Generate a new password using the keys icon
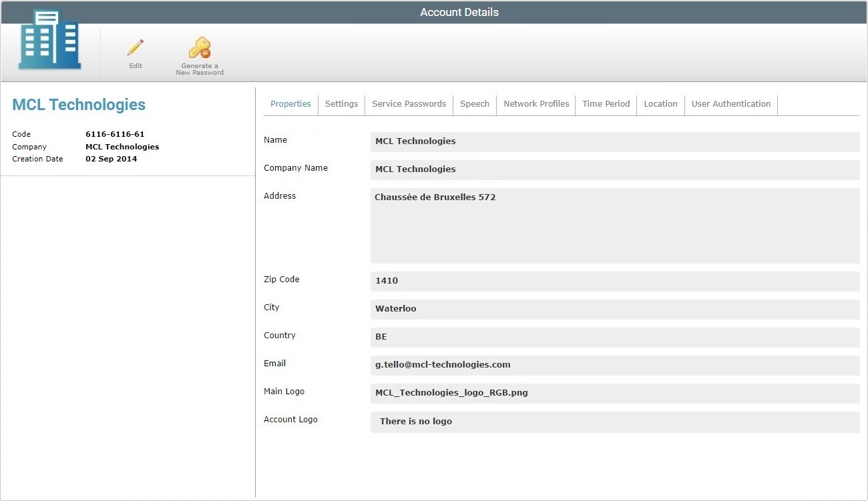Screen dimensions: 868x501 (x=199, y=52)
